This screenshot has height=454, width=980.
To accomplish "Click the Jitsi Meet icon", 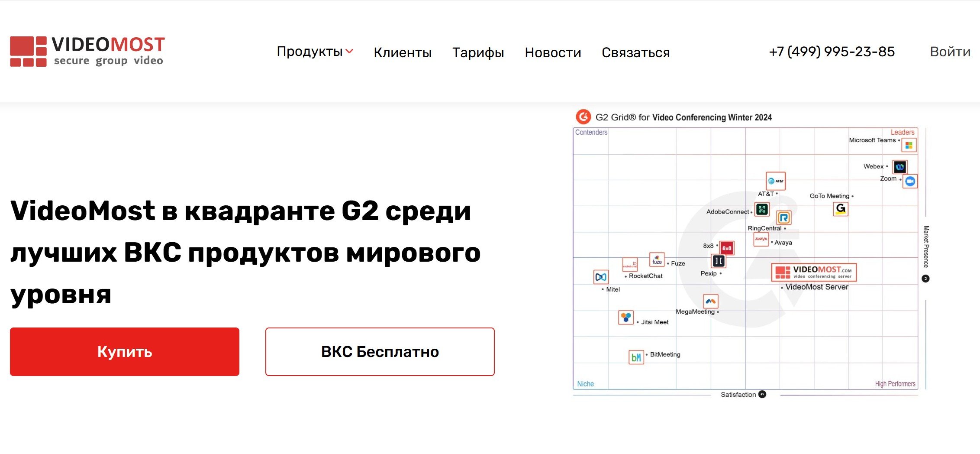I will [x=626, y=318].
